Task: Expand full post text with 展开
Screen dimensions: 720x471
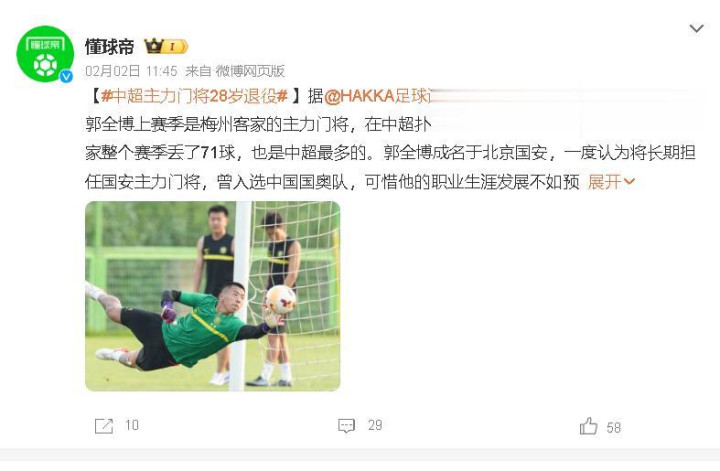Action: 604,182
